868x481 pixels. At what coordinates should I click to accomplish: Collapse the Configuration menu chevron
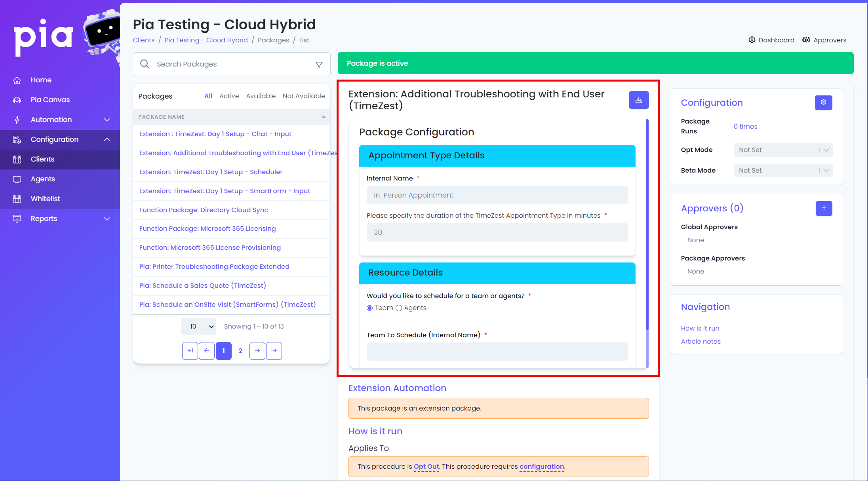[x=107, y=139]
